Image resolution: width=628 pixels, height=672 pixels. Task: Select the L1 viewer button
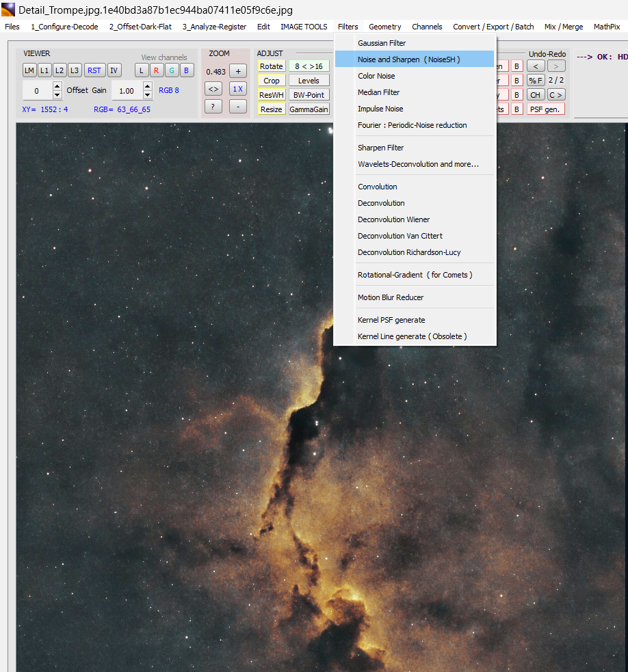(44, 70)
